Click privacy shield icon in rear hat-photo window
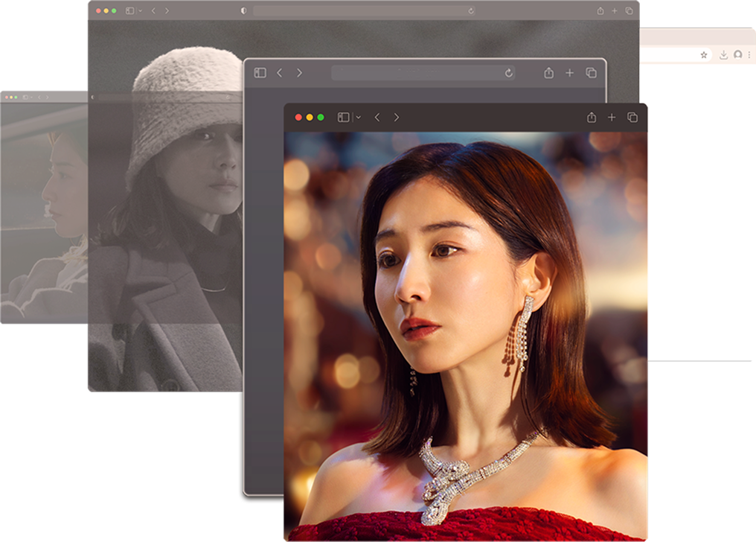This screenshot has height=542, width=756. point(243,10)
